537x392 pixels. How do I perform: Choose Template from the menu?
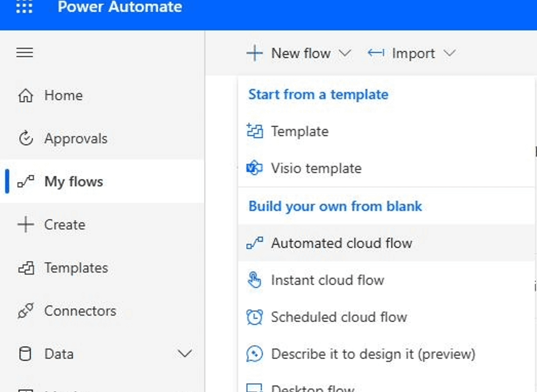(386, 132)
